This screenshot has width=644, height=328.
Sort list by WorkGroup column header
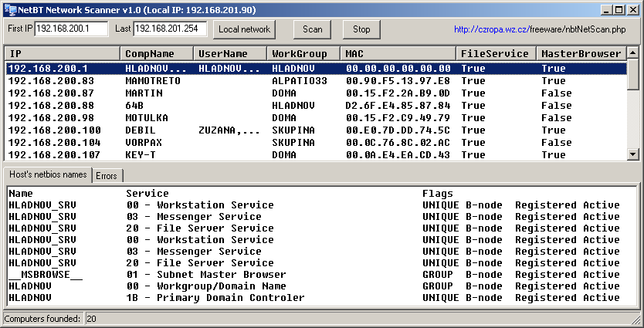(304, 54)
